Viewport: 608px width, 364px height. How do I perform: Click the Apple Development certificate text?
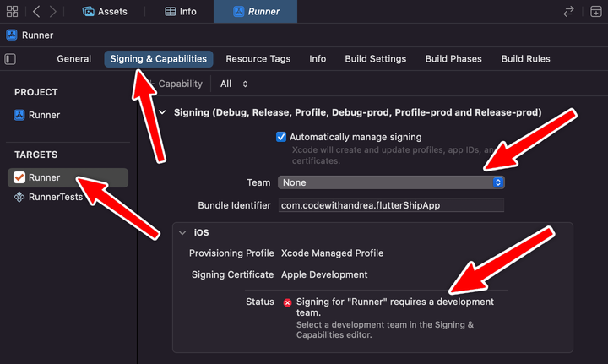[324, 274]
